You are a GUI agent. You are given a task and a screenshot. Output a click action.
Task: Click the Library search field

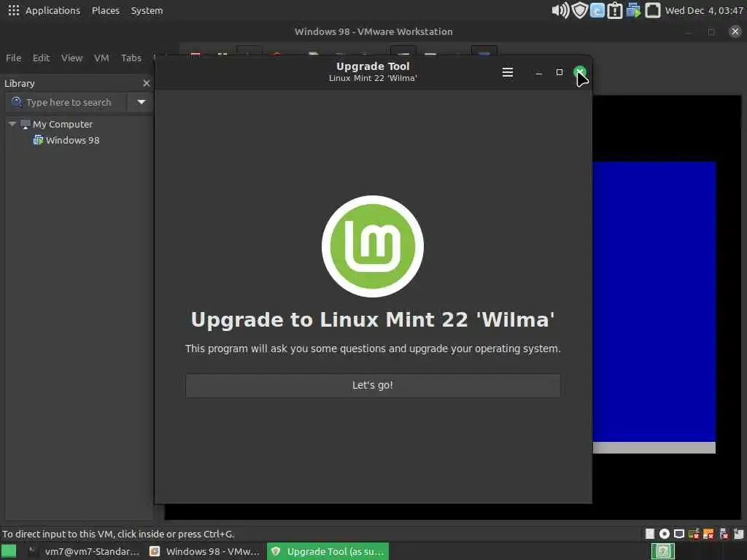coord(66,102)
